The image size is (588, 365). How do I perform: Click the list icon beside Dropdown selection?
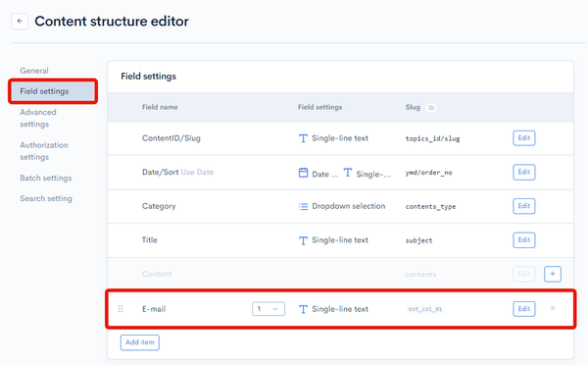tap(303, 206)
